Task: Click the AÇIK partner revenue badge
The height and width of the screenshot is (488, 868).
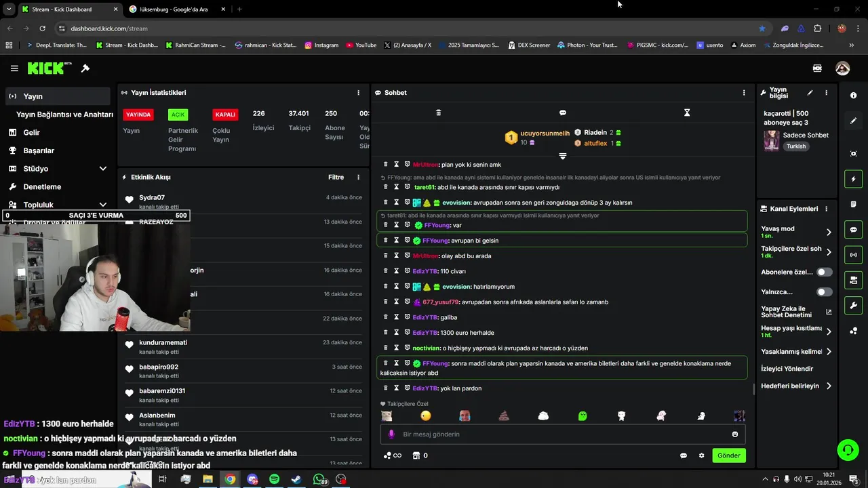Action: point(178,115)
